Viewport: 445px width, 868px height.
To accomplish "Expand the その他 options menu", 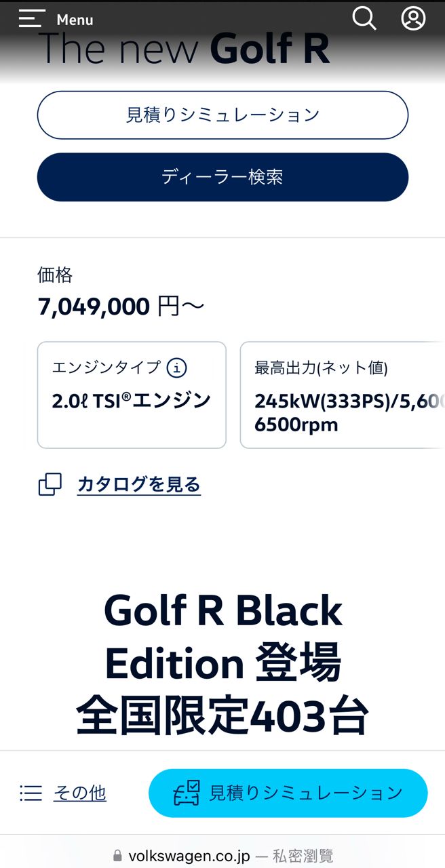I will point(79,793).
